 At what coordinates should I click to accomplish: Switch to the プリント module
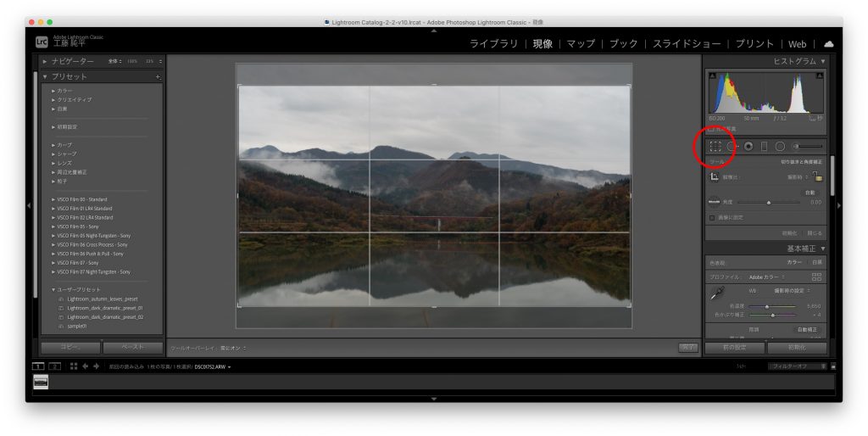coord(754,44)
